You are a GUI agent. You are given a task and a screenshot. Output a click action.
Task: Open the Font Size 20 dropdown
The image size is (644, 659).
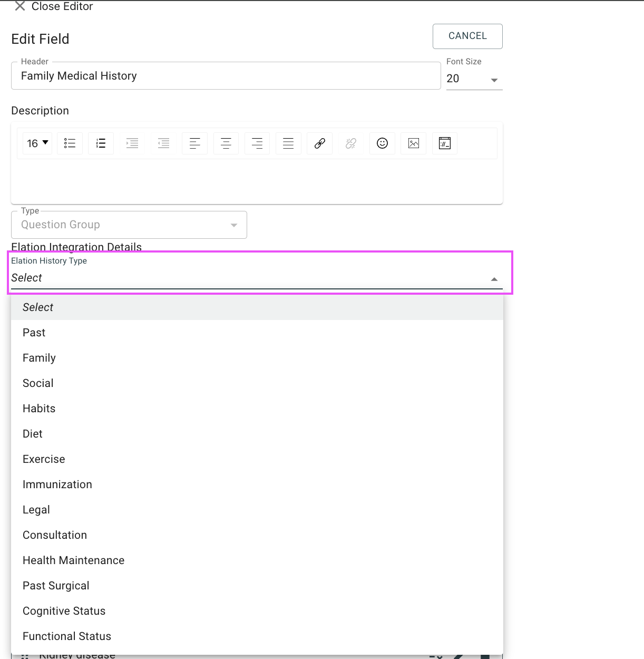[474, 79]
